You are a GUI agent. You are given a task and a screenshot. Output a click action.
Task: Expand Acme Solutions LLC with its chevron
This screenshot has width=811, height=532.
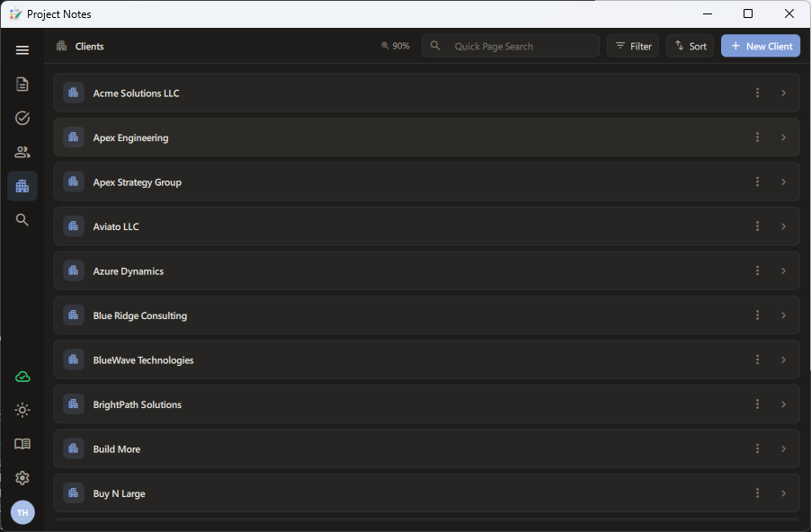coord(784,93)
